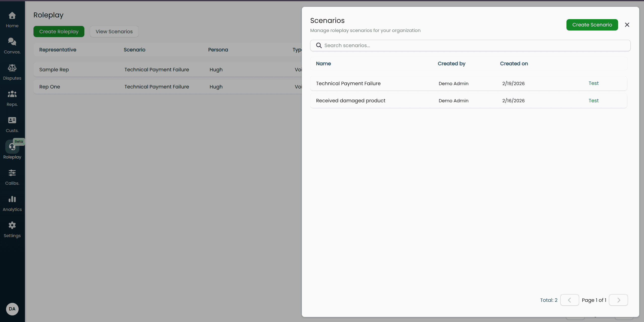The width and height of the screenshot is (644, 322).
Task: Go to the previous page of scenarios
Action: coord(569,300)
